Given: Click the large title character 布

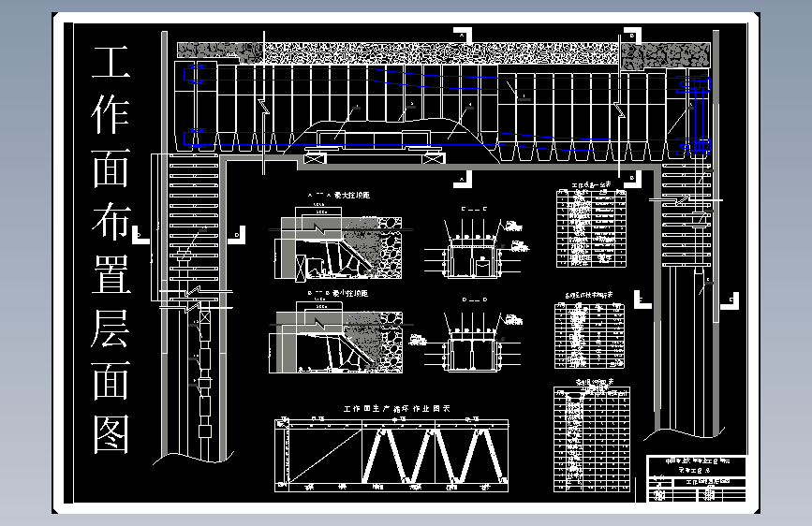Looking at the screenshot, I should pyautogui.click(x=111, y=222).
